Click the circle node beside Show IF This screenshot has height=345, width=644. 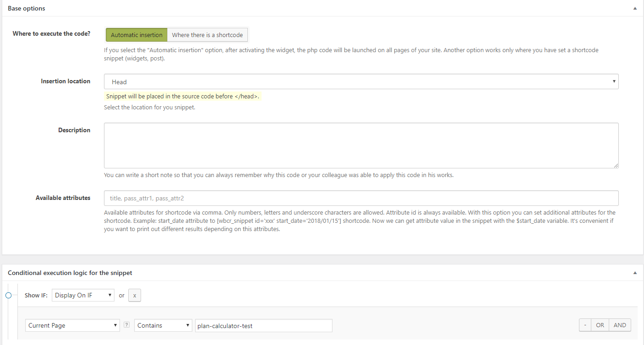click(8, 296)
